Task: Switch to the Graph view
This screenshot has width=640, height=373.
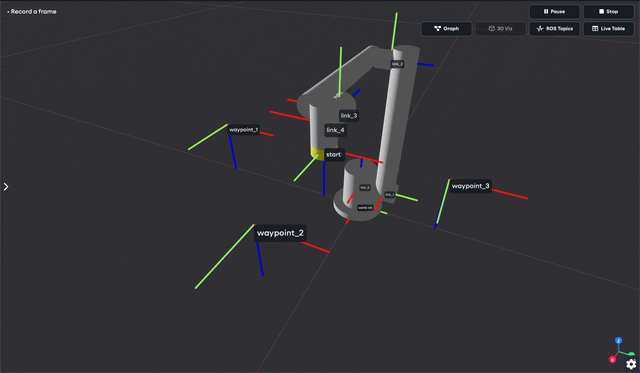Action: click(x=447, y=29)
